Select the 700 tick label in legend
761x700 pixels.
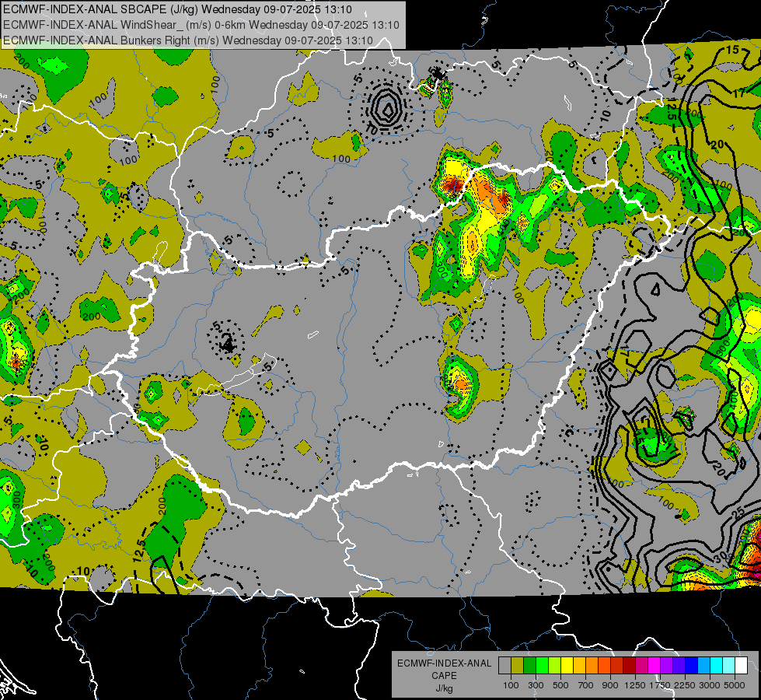click(x=586, y=685)
